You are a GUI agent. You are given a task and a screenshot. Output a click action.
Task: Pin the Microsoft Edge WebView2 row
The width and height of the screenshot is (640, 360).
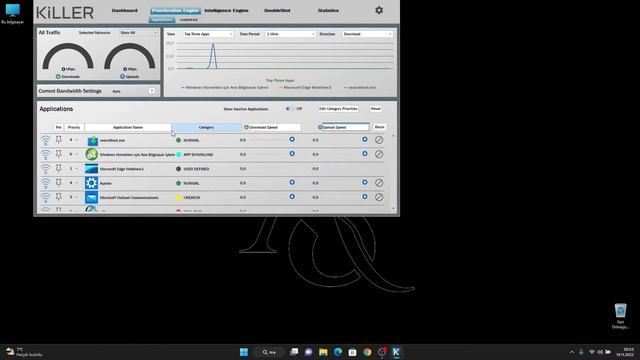click(x=59, y=168)
